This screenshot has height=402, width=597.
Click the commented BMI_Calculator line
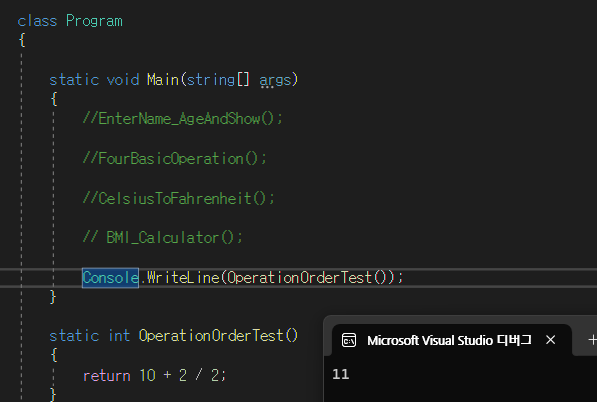[x=163, y=238]
